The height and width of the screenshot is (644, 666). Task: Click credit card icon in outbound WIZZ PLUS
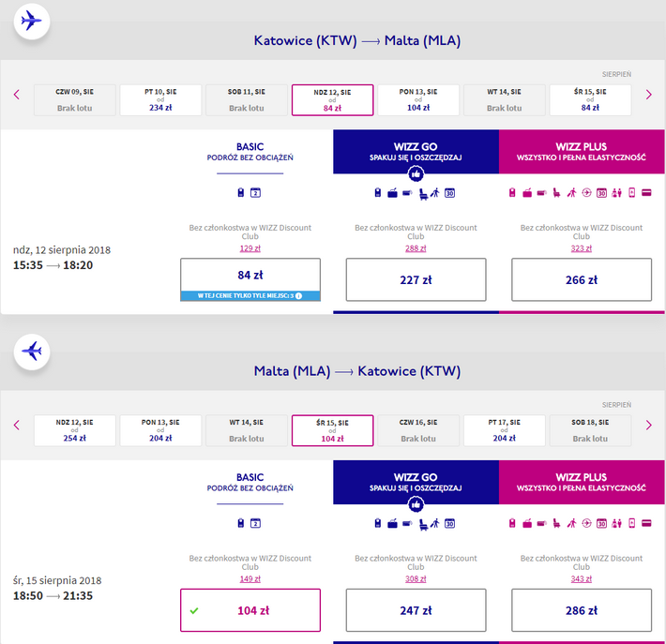point(646,193)
